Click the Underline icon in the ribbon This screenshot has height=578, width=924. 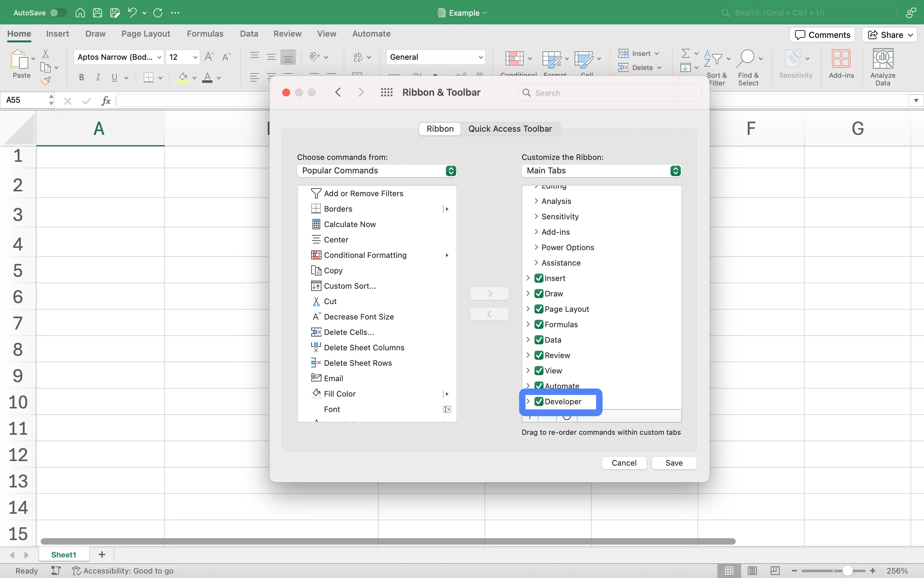point(114,78)
